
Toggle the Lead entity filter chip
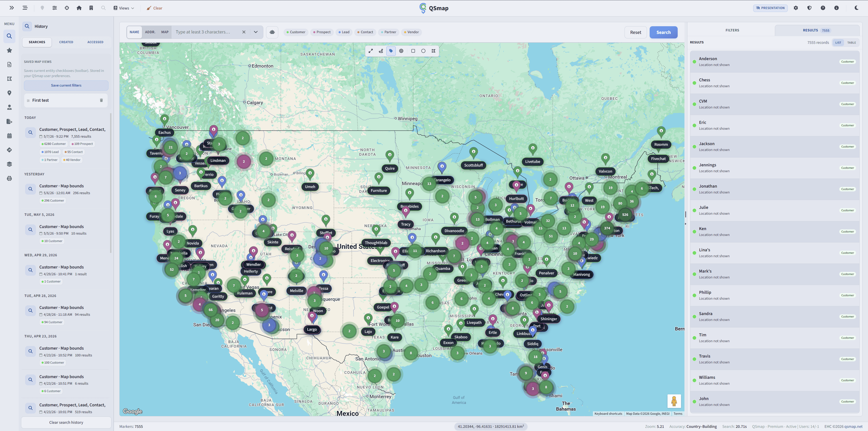[344, 32]
